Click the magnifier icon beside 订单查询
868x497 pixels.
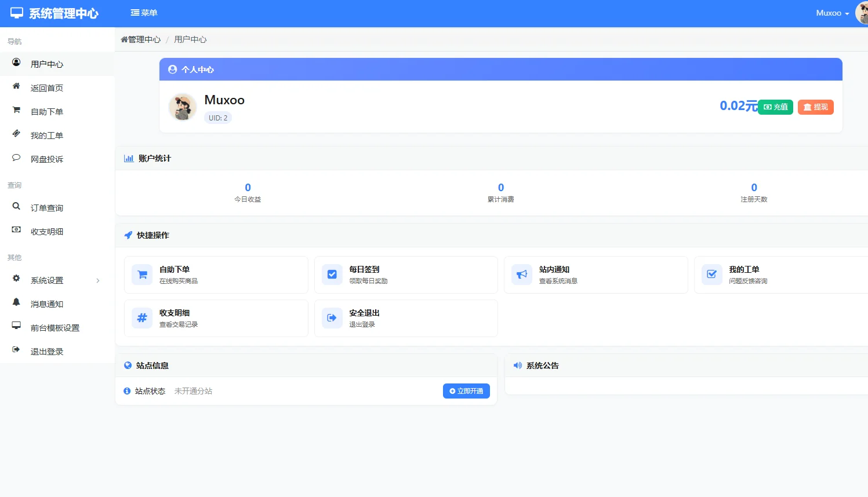point(16,206)
